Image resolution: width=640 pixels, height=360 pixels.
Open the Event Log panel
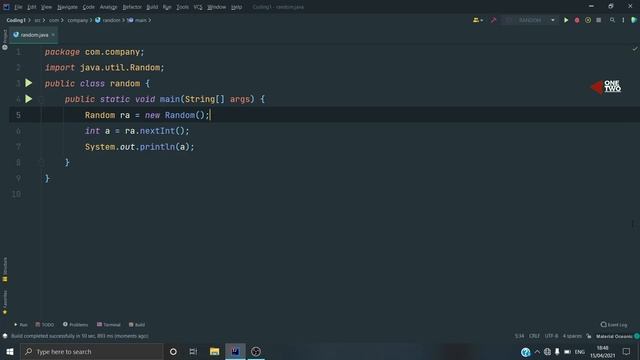614,324
